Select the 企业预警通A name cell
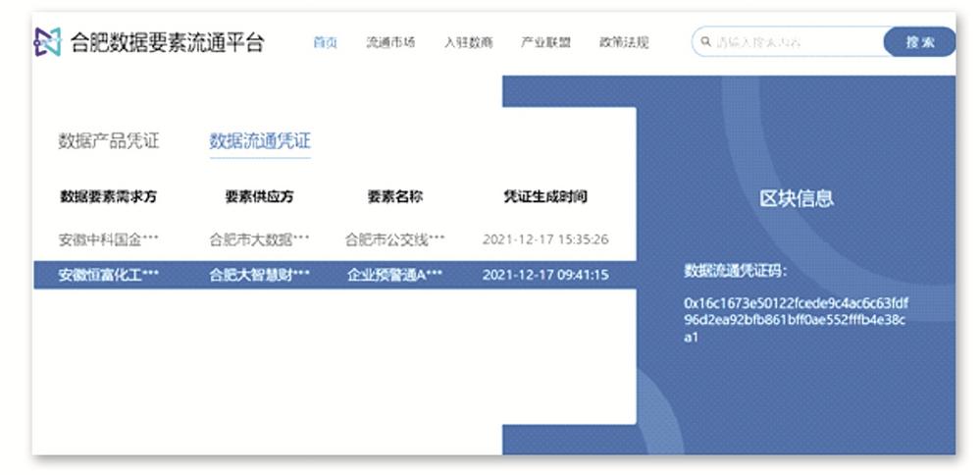Image resolution: width=980 pixels, height=475 pixels. tap(395, 275)
